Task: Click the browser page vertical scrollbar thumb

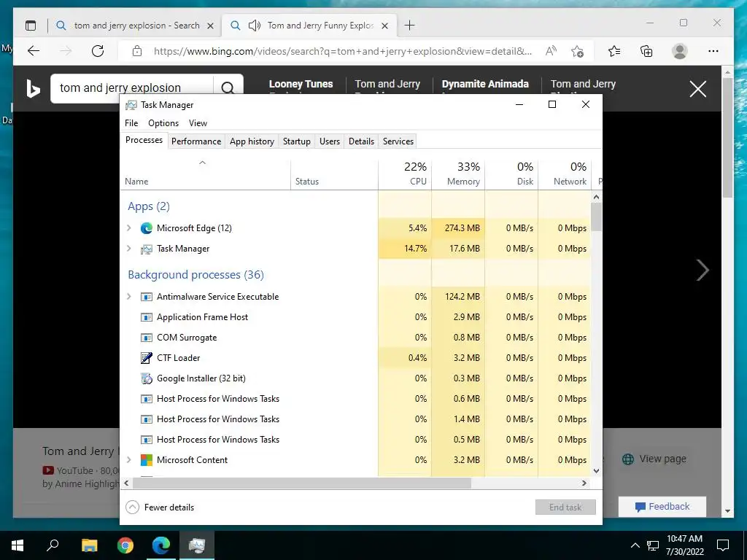Action: point(727,138)
